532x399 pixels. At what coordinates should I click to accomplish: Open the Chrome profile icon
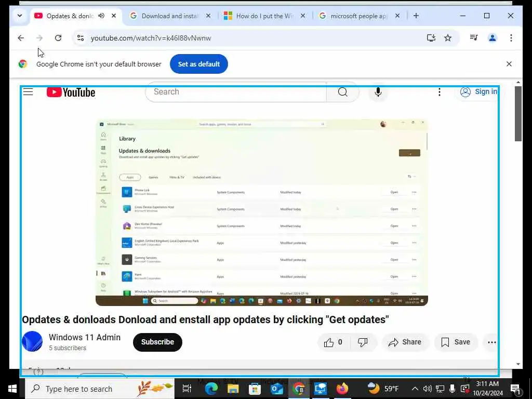[x=493, y=38]
